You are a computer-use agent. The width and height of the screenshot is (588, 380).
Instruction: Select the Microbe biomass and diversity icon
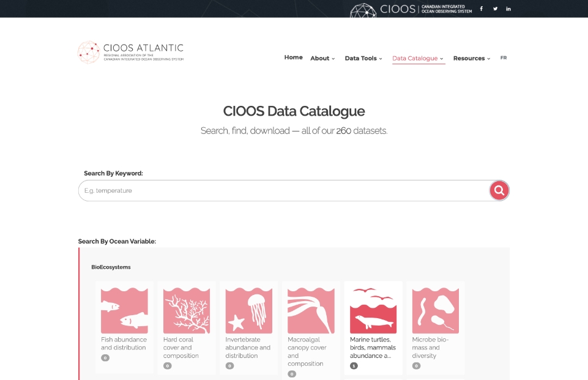click(435, 311)
